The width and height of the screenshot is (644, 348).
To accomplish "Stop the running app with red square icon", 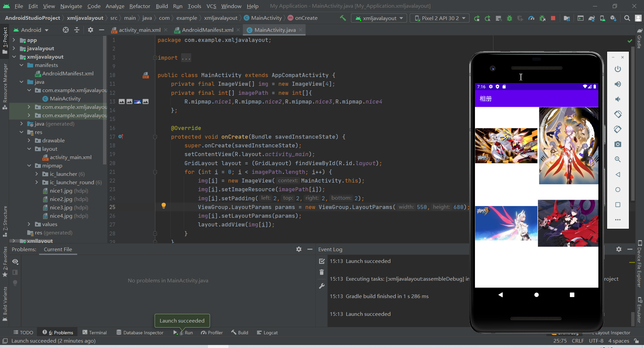I will point(553,18).
